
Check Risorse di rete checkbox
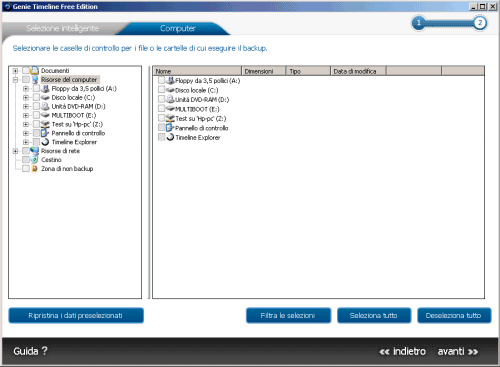coord(26,151)
